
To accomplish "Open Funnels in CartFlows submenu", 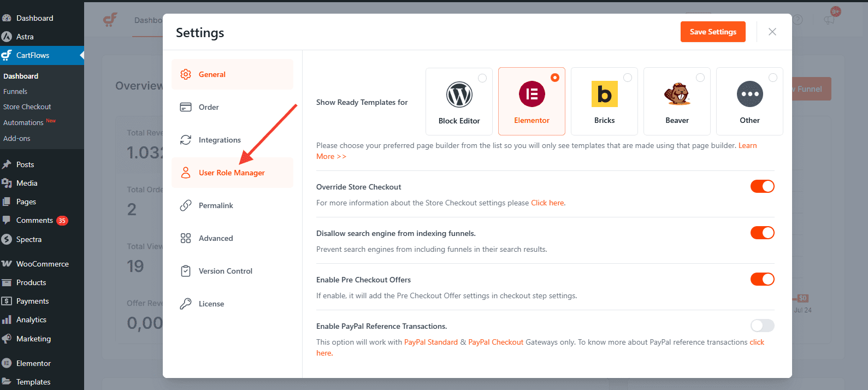I will tap(15, 91).
